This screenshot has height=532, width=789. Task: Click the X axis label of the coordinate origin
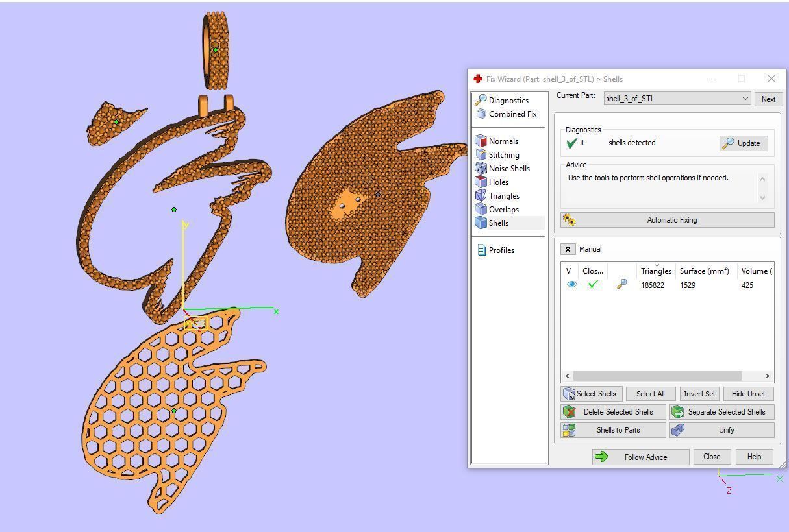tap(276, 311)
